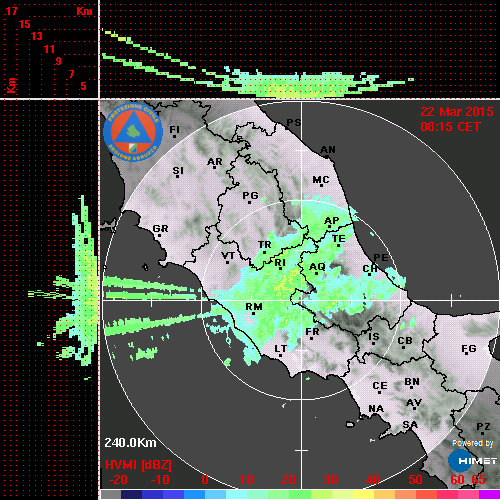Select the AN city label on coast
Viewport: 500px width, 500px height.
pyautogui.click(x=328, y=150)
